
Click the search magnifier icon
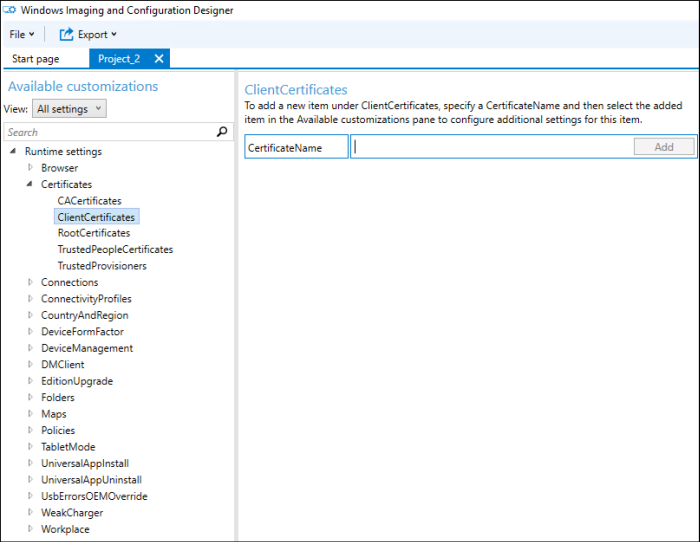pos(222,132)
